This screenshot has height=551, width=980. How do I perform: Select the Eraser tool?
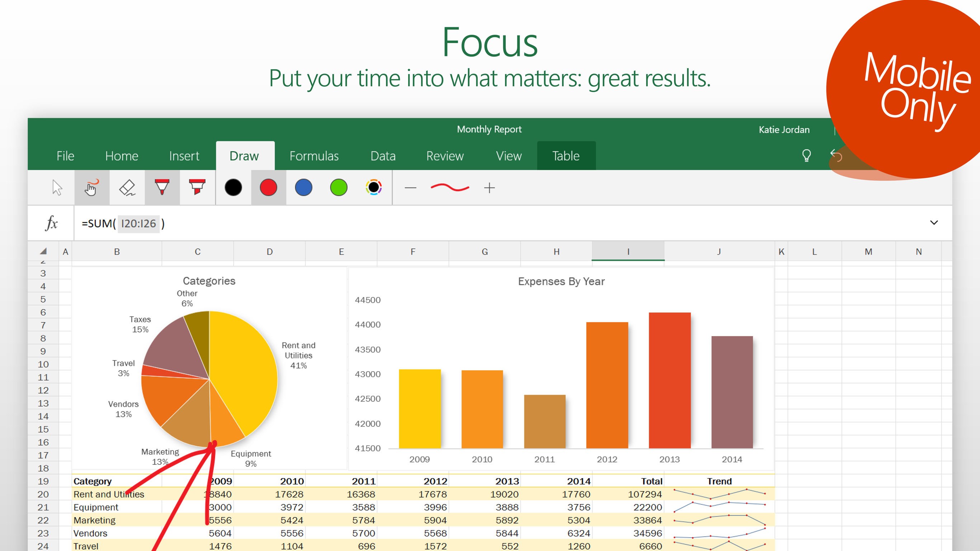pos(127,188)
